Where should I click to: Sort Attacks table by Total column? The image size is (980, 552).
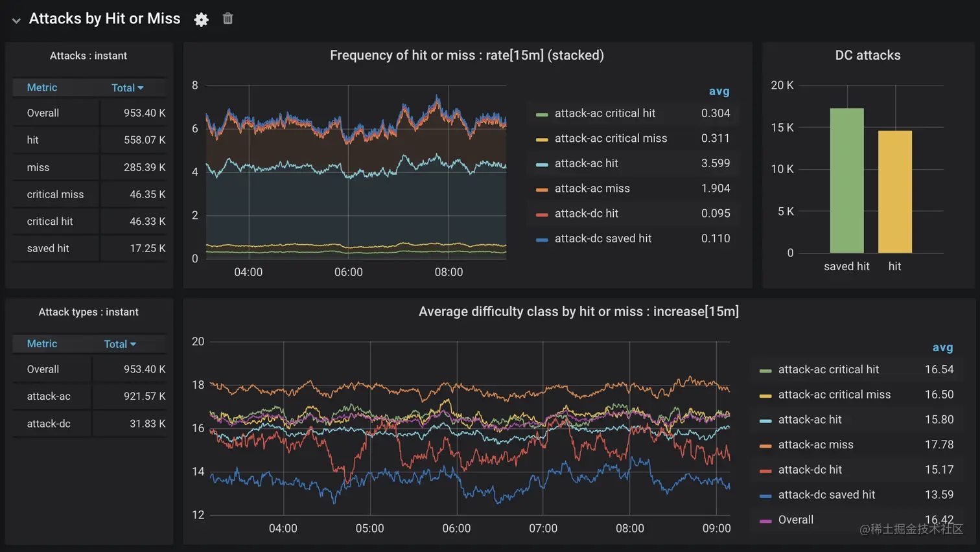tap(128, 87)
